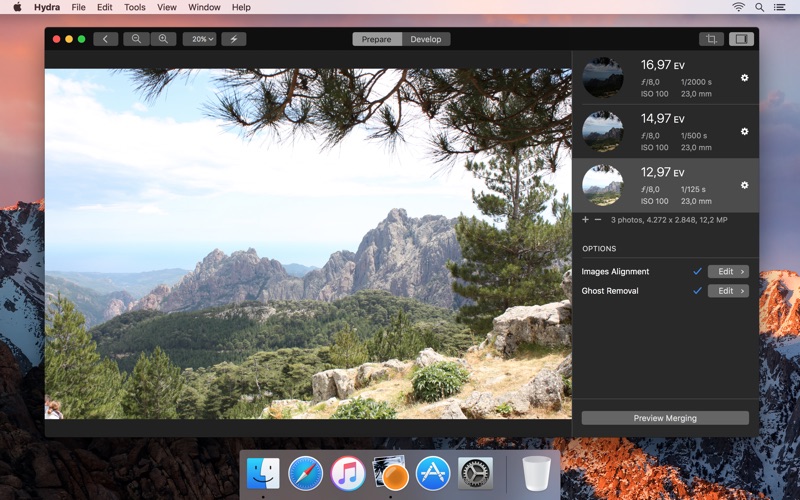The image size is (800, 500).
Task: Click the back arrow toolbar button
Action: 106,39
